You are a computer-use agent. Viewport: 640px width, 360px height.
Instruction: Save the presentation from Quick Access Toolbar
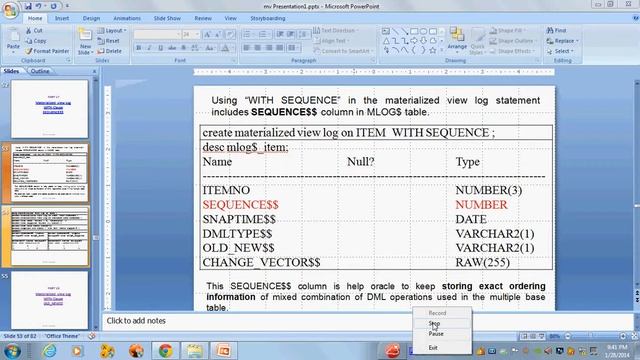28,6
